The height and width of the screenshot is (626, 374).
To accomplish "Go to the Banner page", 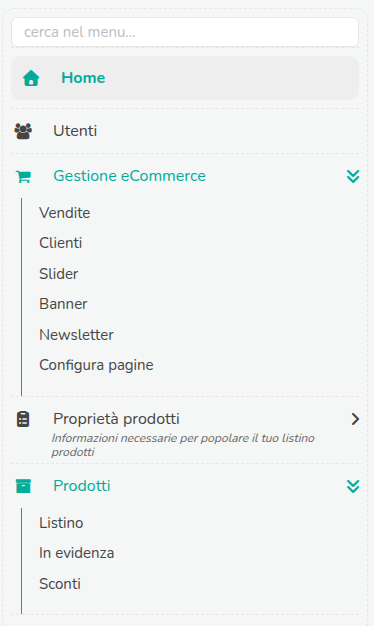I will [x=63, y=304].
